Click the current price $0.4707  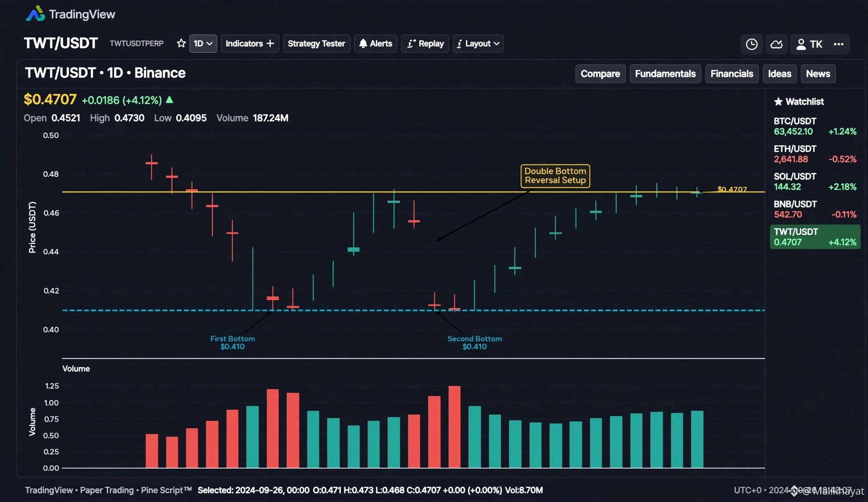50,99
